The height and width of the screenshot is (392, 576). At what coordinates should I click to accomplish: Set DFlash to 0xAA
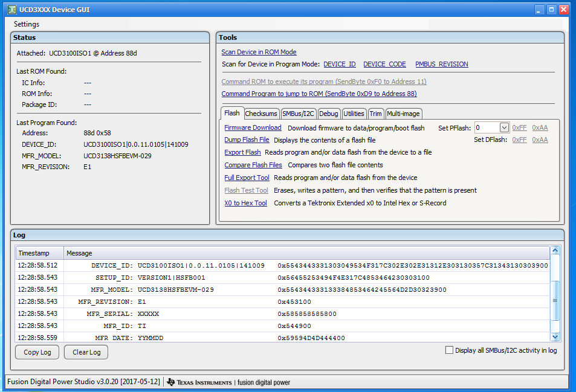pos(540,140)
